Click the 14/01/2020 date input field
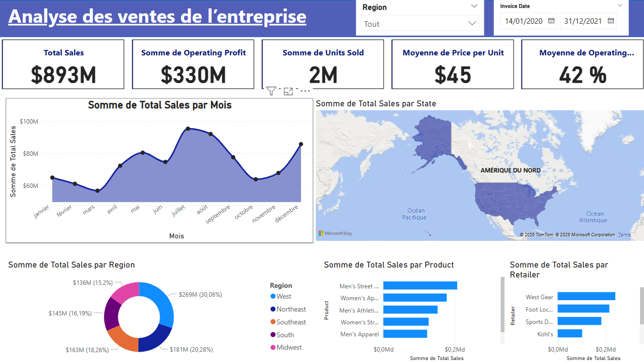This screenshot has width=644, height=362. 523,21
